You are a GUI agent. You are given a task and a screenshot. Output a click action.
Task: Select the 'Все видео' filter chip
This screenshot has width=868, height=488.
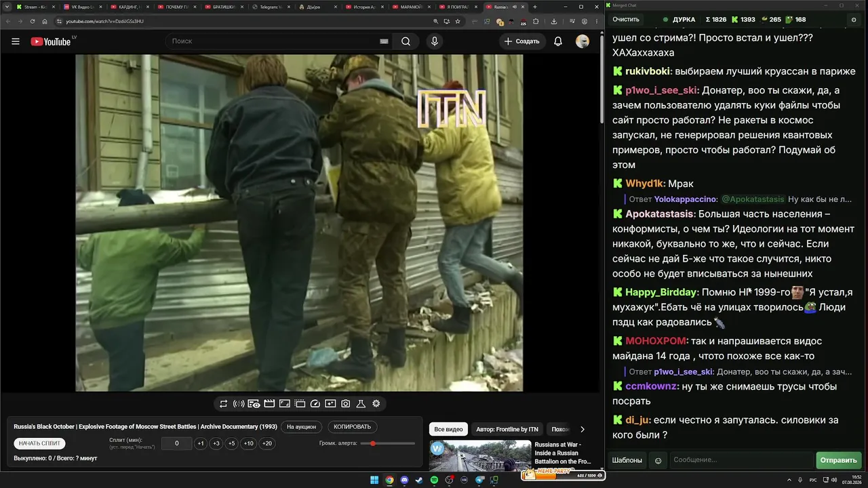click(x=448, y=429)
